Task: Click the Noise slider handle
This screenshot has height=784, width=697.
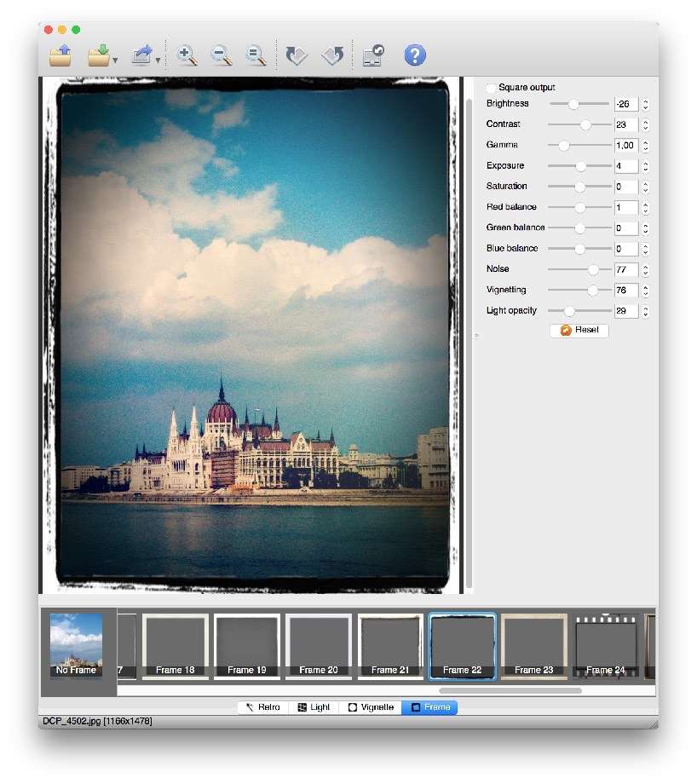Action: pyautogui.click(x=594, y=269)
